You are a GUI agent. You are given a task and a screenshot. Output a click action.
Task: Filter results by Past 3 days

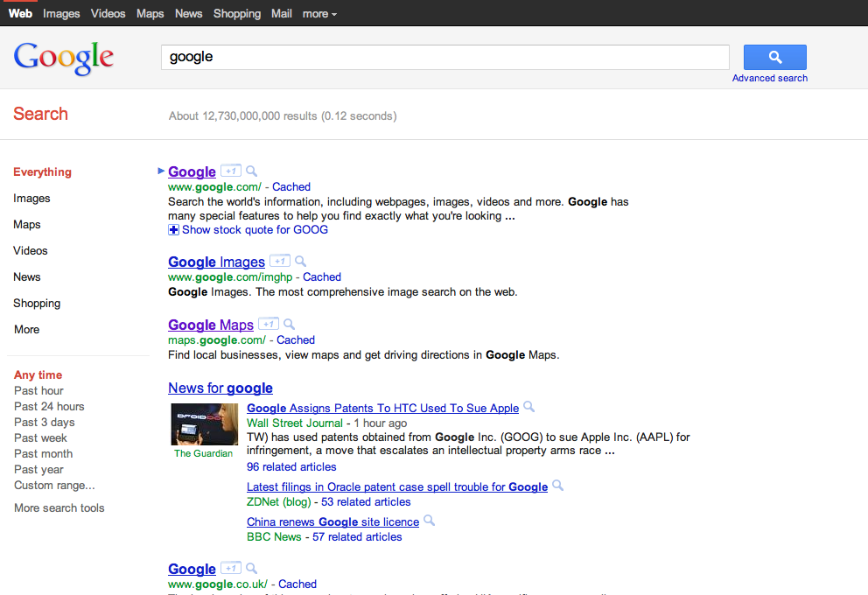point(45,422)
